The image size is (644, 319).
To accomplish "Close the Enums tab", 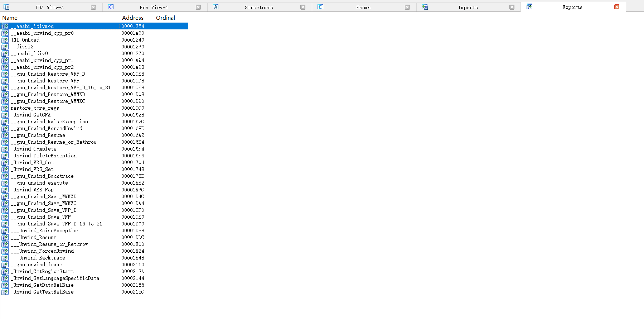I will (x=407, y=7).
